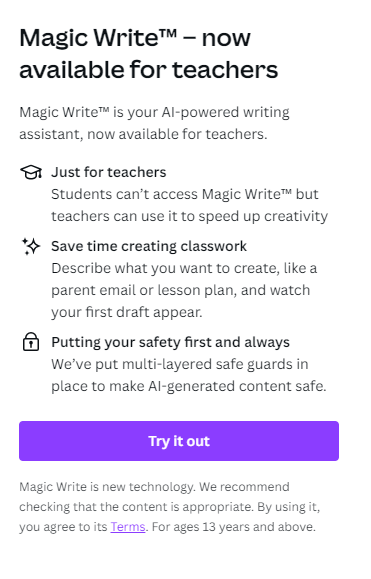
Task: Open the Terms link
Action: (x=128, y=527)
